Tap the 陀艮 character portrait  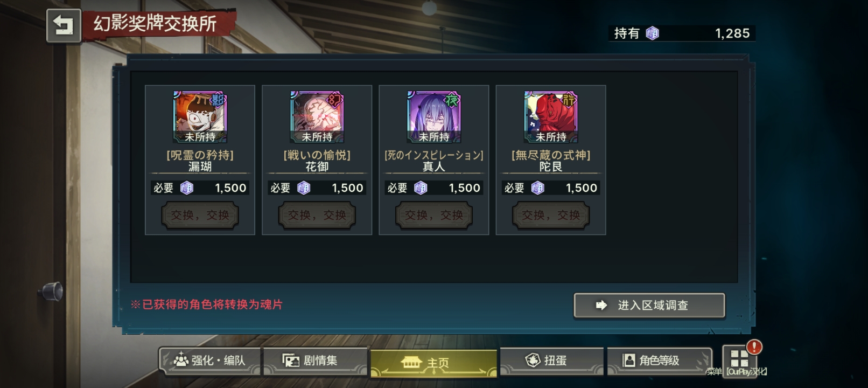click(550, 117)
